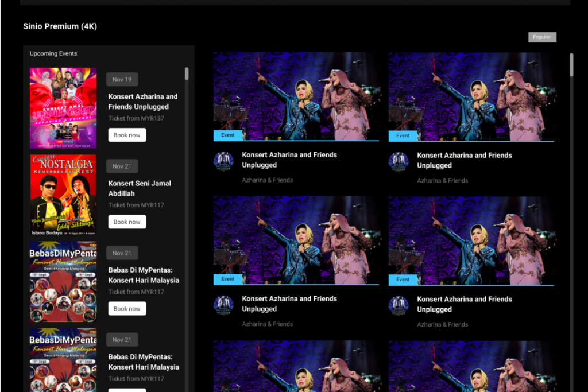The width and height of the screenshot is (588, 392).
Task: Click channel avatar of first card in second row
Action: 223,305
